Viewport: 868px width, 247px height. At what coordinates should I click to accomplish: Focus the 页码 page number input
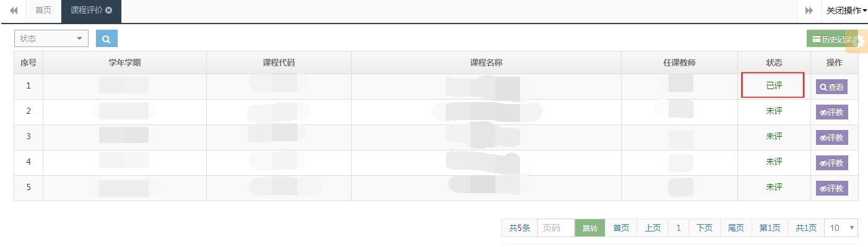pyautogui.click(x=556, y=228)
